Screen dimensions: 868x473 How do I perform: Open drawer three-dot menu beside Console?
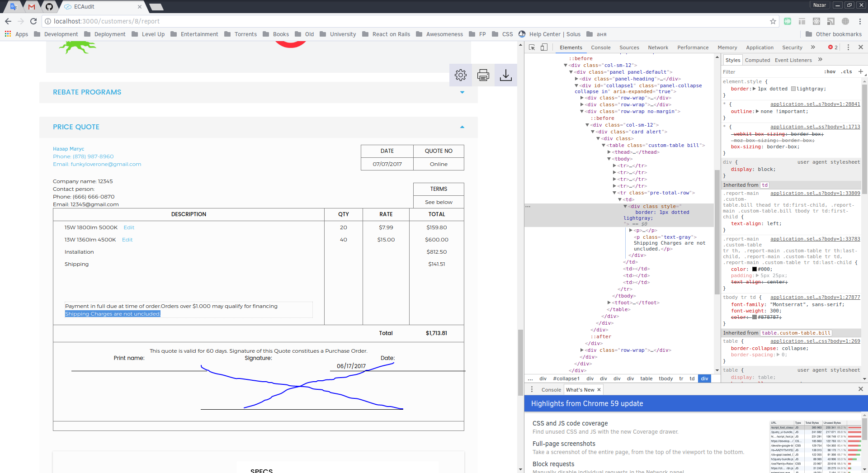coord(532,389)
